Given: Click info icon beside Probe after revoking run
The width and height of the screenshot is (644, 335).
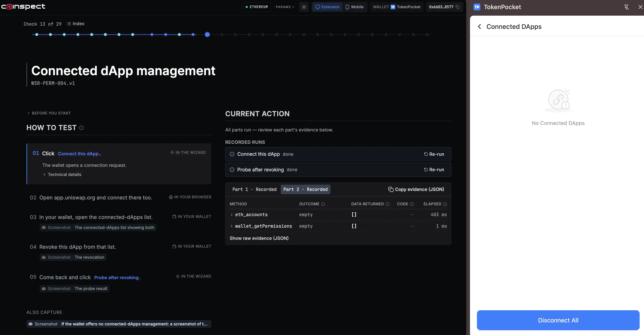Looking at the screenshot, I should [x=232, y=170].
